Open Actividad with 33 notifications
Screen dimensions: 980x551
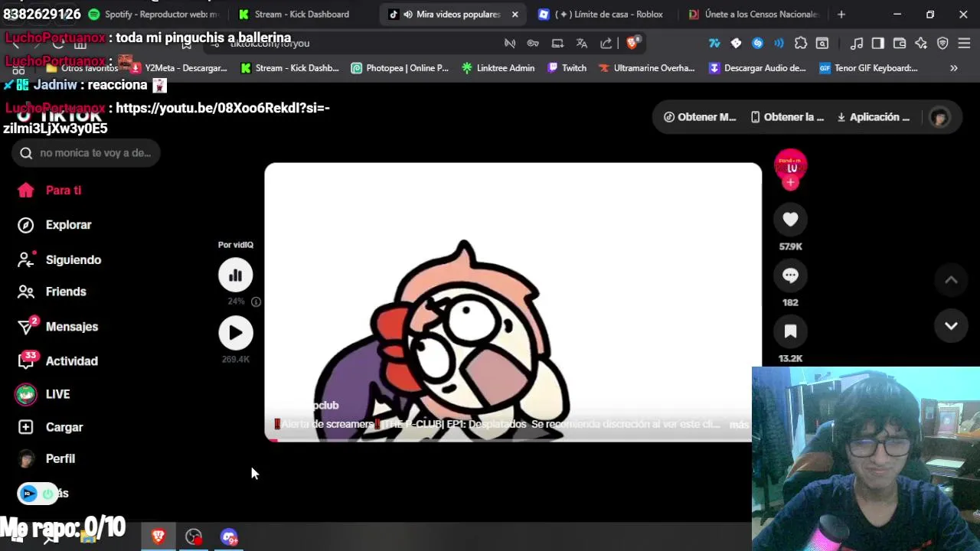(x=58, y=361)
